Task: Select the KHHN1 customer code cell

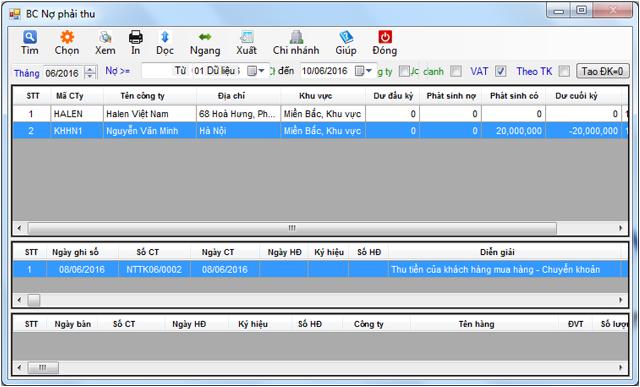Action: pos(77,131)
